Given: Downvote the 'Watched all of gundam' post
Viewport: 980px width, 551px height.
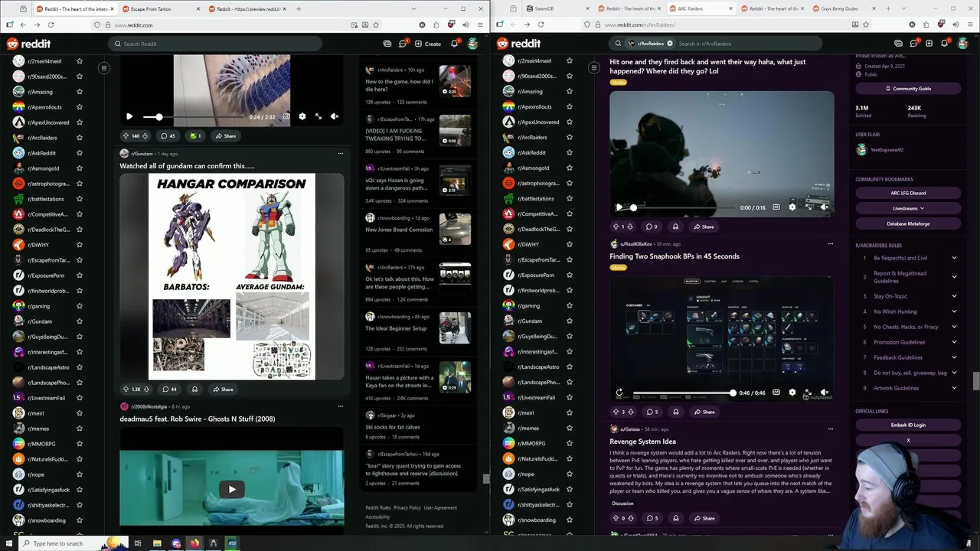Looking at the screenshot, I should click(x=146, y=389).
